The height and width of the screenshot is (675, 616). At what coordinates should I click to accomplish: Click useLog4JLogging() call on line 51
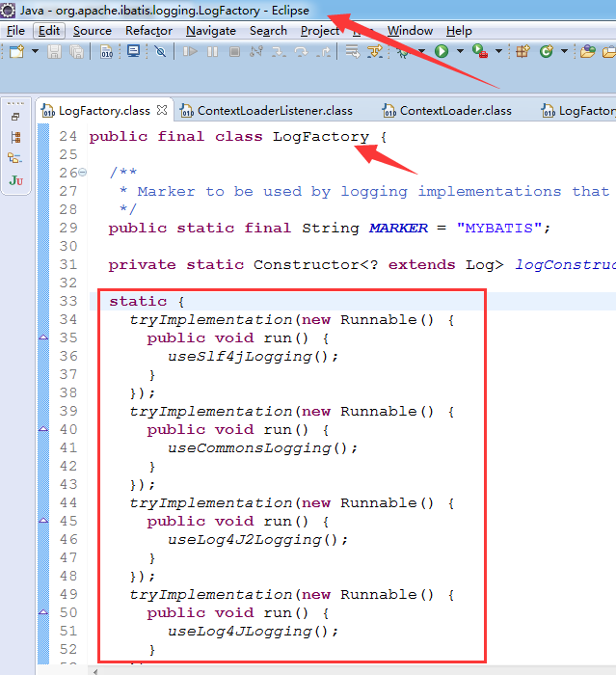pos(253,632)
